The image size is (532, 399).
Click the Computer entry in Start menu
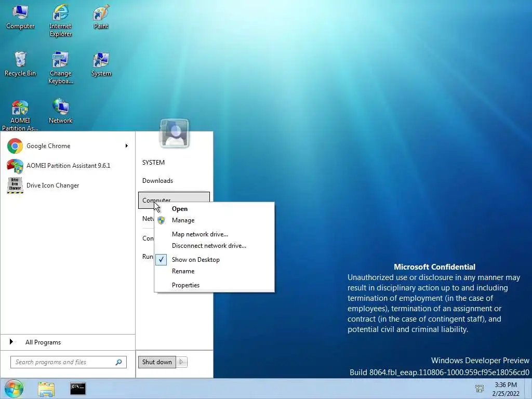click(174, 200)
